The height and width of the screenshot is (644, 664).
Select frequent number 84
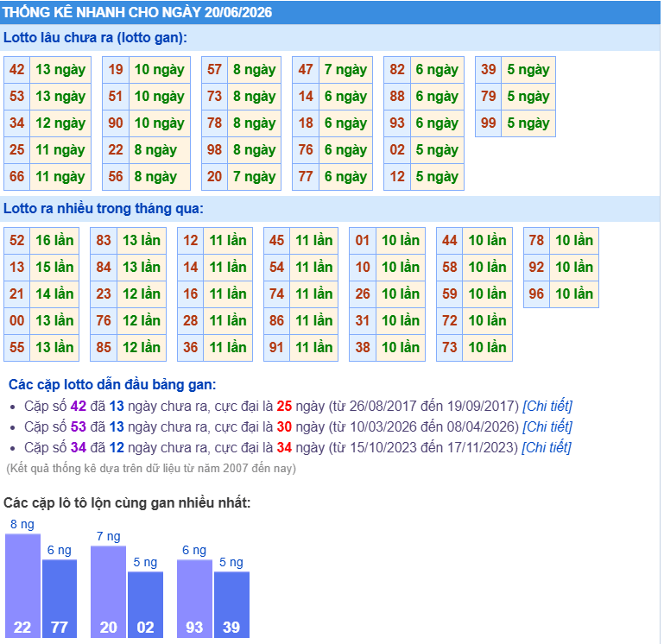[x=104, y=267]
